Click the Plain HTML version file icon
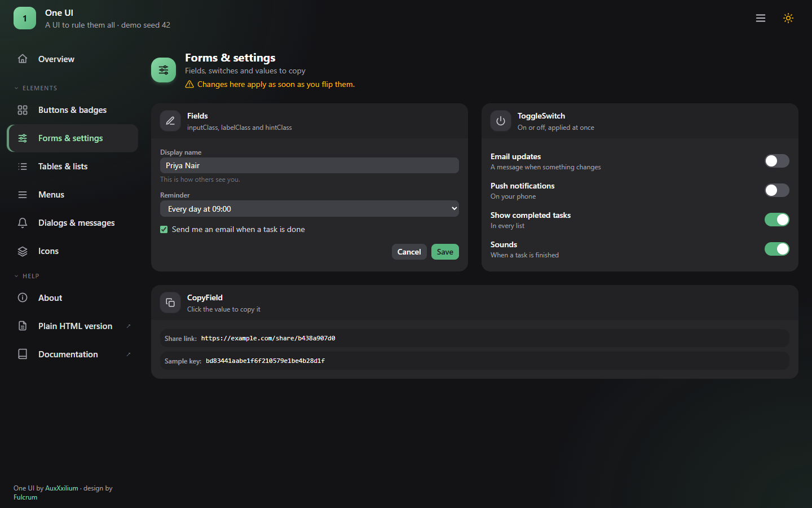Screen dimensions: 812x508 [23, 326]
